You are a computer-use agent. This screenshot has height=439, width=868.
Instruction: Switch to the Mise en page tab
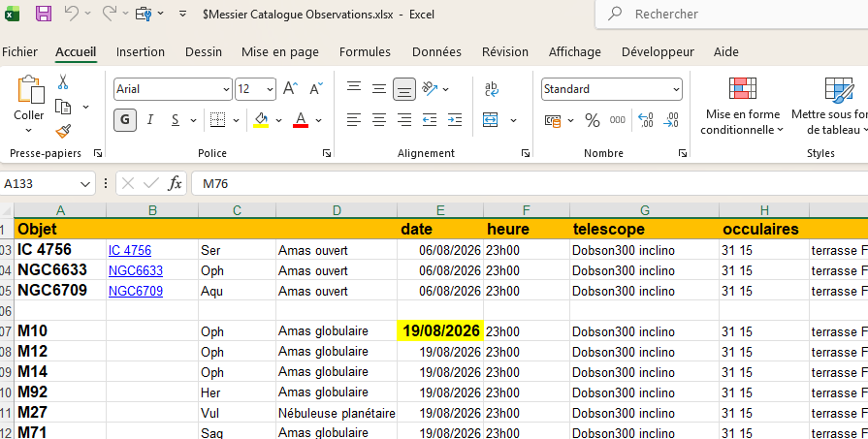point(280,52)
